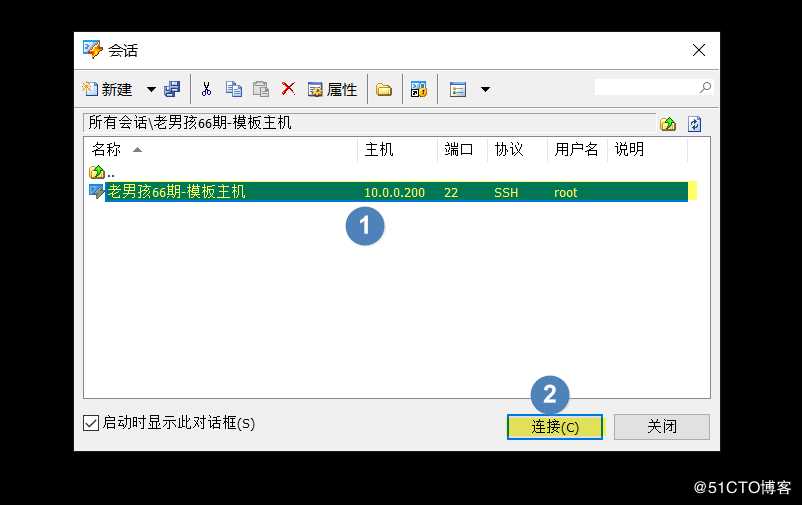The height and width of the screenshot is (505, 802).
Task: Toggle 启动时显示此对话框(S) checkbox
Action: [x=91, y=423]
